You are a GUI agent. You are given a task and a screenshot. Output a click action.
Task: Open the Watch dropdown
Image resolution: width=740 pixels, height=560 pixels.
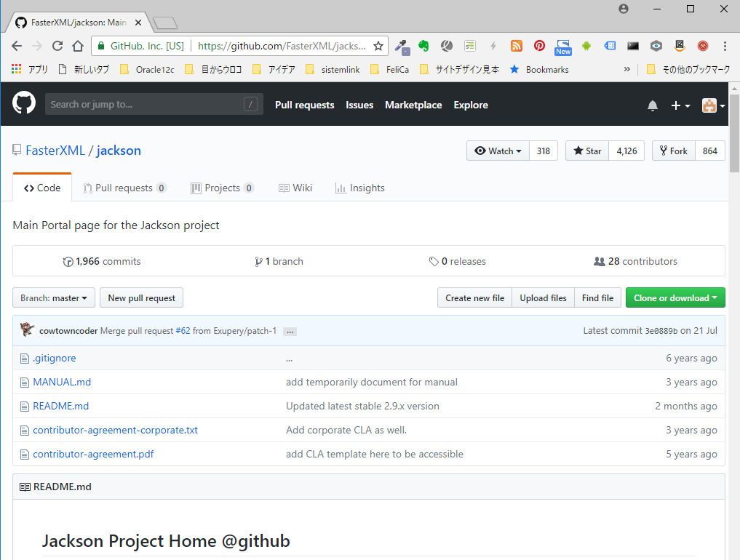pos(498,151)
